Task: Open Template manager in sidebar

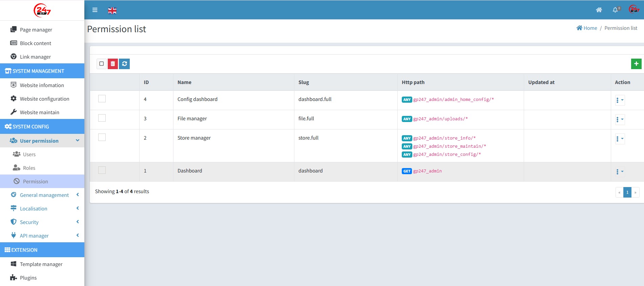Action: click(x=42, y=264)
